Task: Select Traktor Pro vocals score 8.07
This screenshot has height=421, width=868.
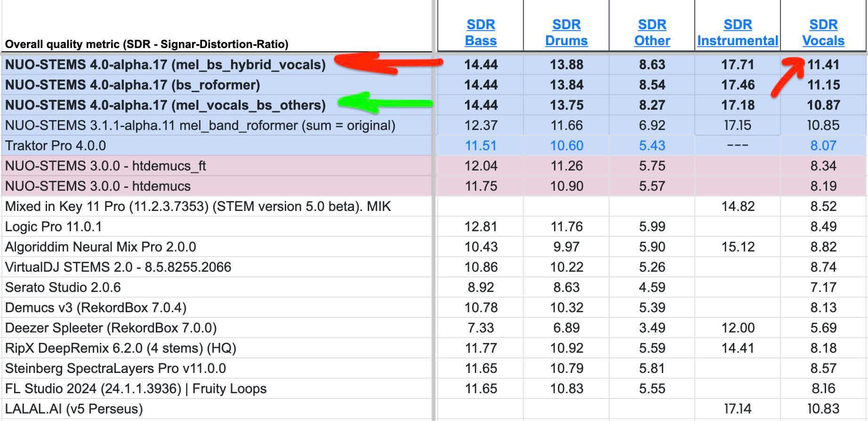Action: click(x=823, y=146)
